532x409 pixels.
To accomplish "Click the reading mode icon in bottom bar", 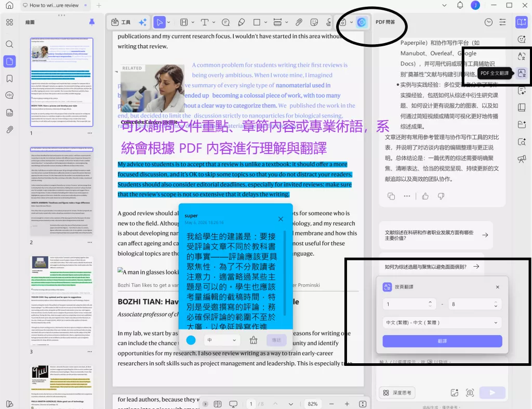I will coord(218,404).
